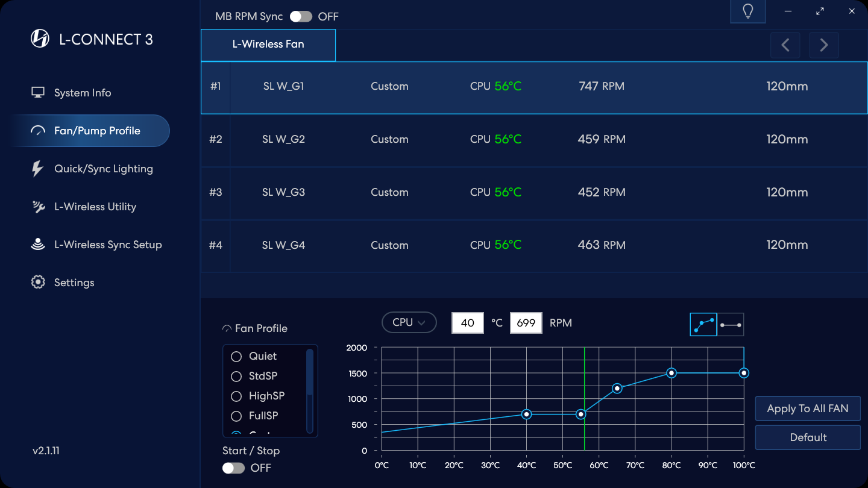Go to the previous page with the left arrow
Viewport: 868px width, 488px height.
click(785, 45)
